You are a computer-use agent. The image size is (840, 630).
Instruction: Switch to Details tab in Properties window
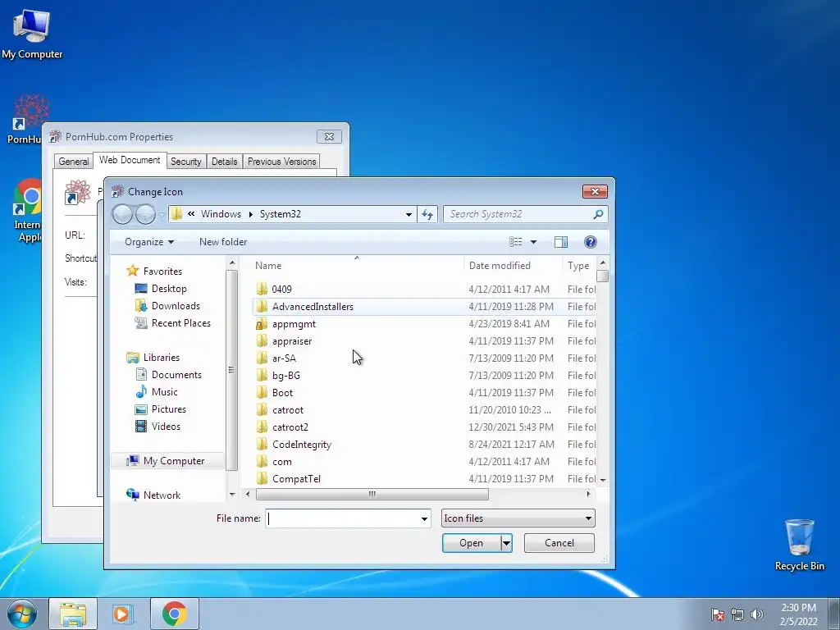[225, 162]
